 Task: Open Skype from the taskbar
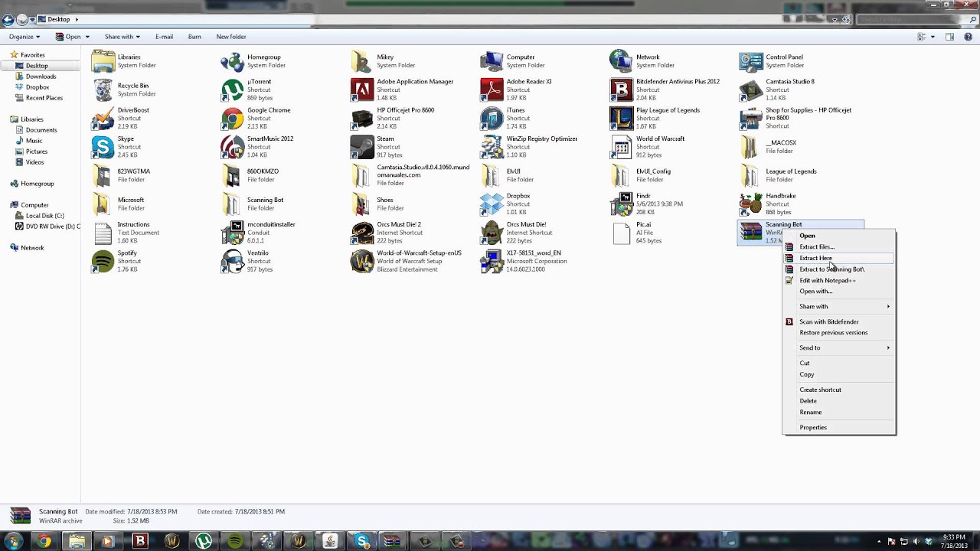(x=362, y=541)
